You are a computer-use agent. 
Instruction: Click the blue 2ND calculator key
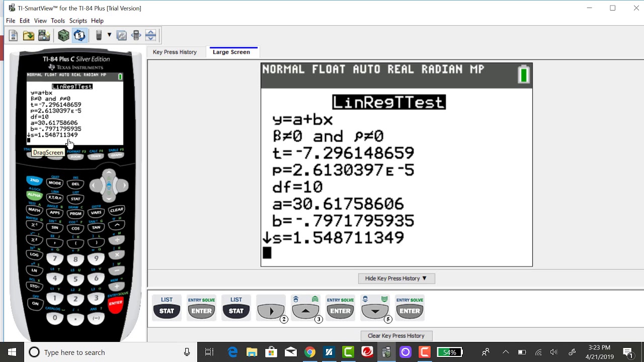pos(34,180)
